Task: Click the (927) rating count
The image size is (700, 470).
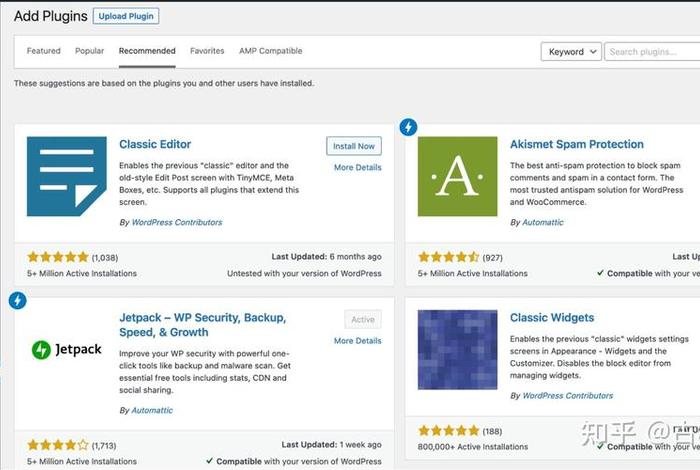Action: click(x=492, y=258)
